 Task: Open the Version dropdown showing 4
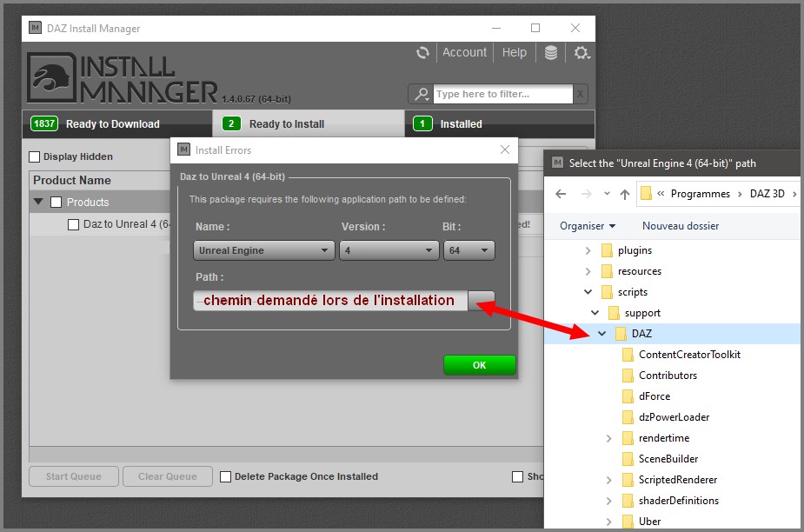[x=389, y=250]
